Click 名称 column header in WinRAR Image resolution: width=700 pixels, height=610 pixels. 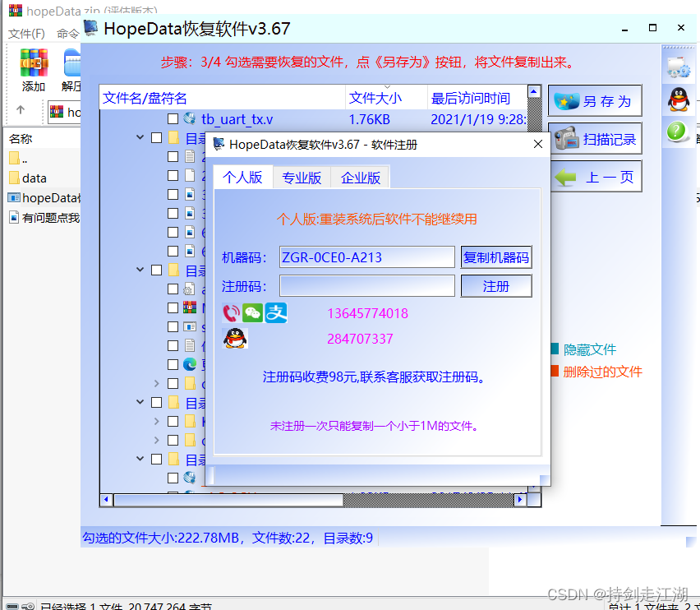coord(21,139)
